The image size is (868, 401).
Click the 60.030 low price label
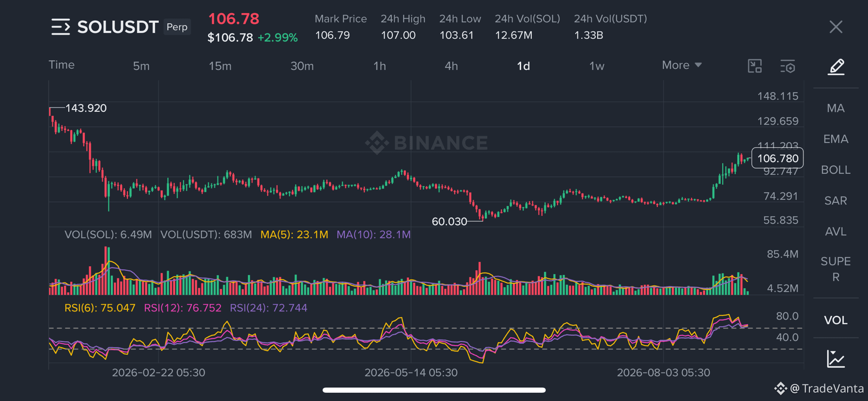coord(449,221)
